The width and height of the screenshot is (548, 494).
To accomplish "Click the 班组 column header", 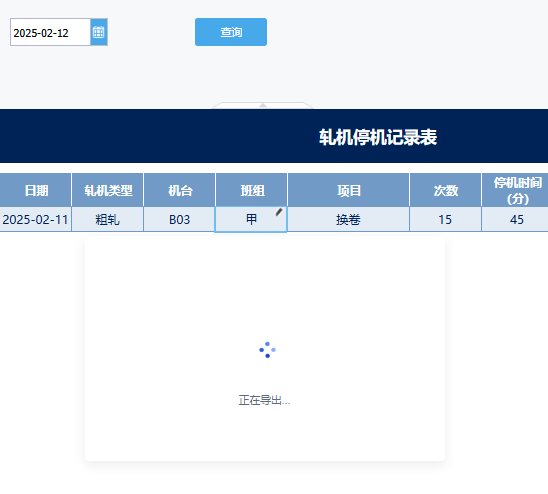I will tap(252, 190).
